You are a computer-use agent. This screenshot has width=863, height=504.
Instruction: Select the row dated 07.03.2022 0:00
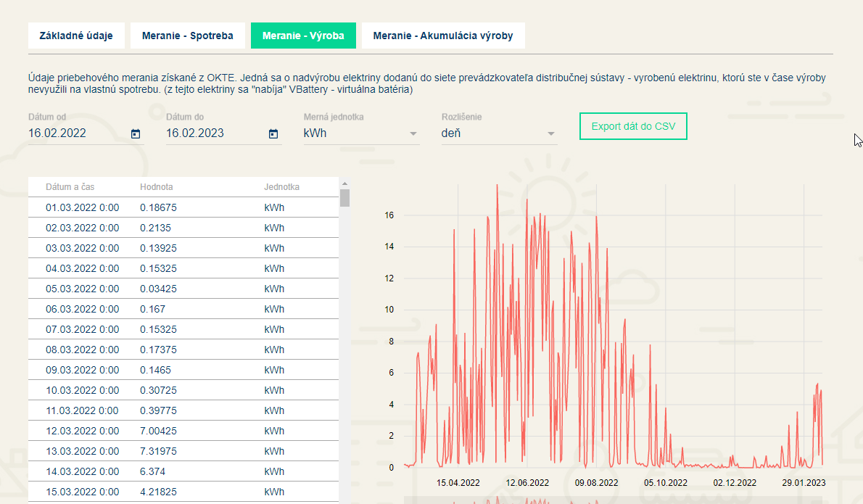click(183, 329)
